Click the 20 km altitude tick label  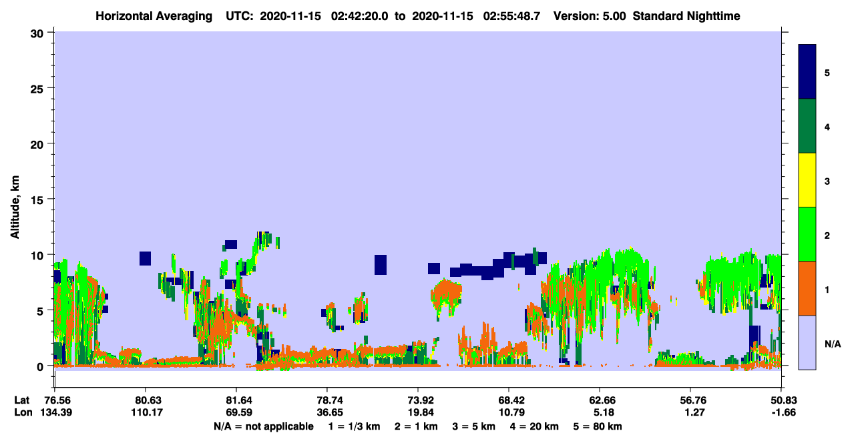(x=39, y=143)
